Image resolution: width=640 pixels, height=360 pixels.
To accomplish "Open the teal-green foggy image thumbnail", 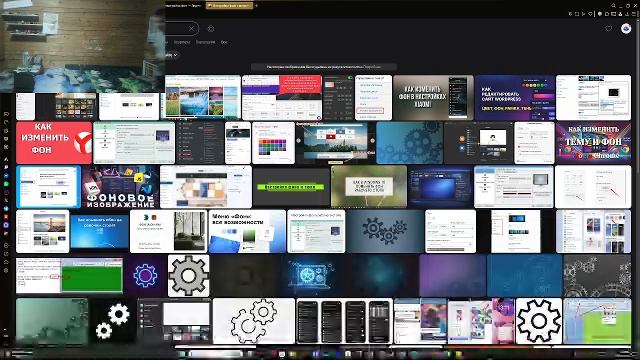I will [52, 321].
